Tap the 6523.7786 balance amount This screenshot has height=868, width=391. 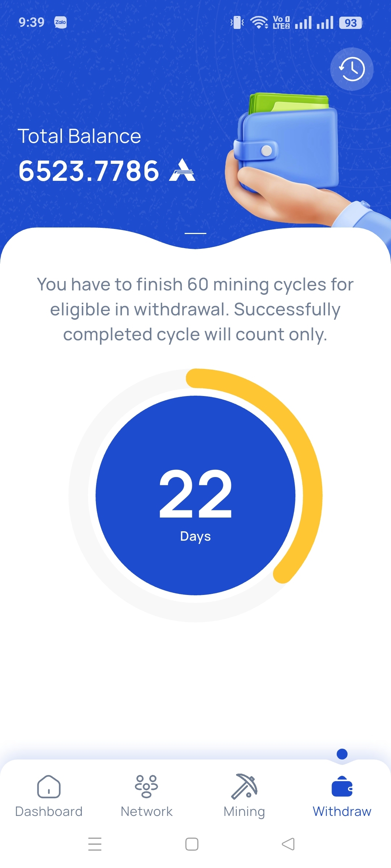[89, 171]
